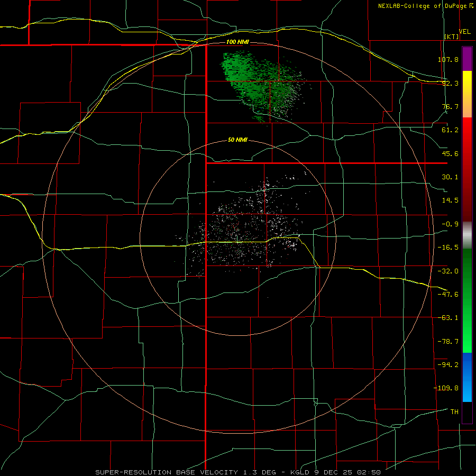Screen dimensions: 476x476
Task: Click the 100 NMI range ring label
Action: click(237, 42)
